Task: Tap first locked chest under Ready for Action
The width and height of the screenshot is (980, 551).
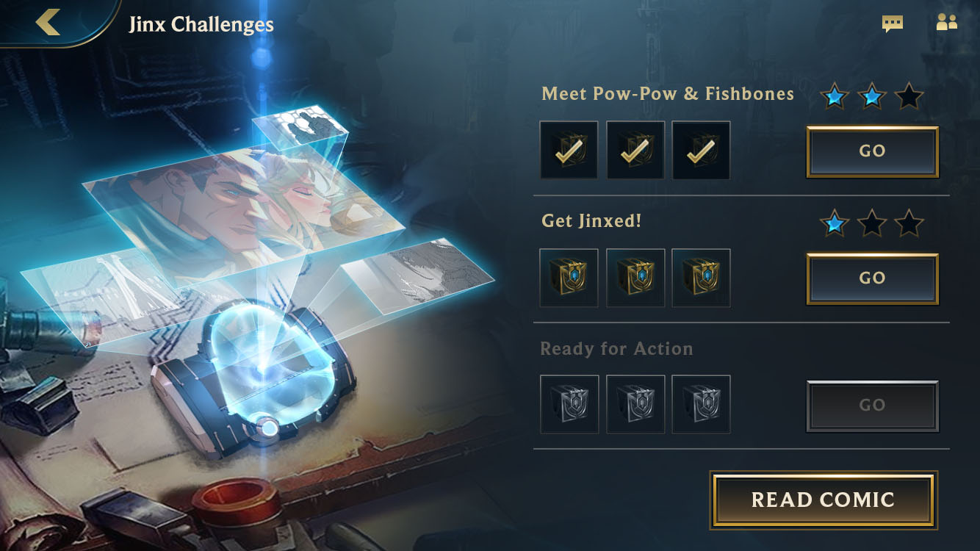Action: point(569,404)
